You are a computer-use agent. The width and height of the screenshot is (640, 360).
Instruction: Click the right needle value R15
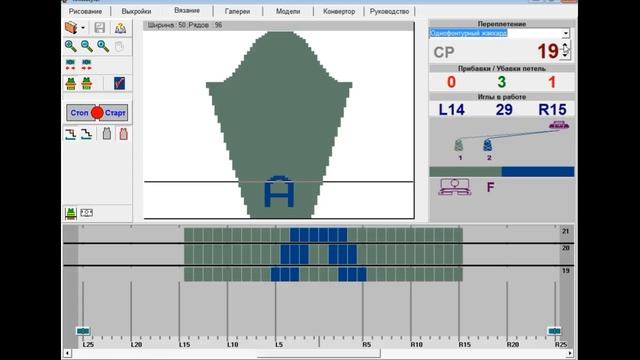coord(553,110)
